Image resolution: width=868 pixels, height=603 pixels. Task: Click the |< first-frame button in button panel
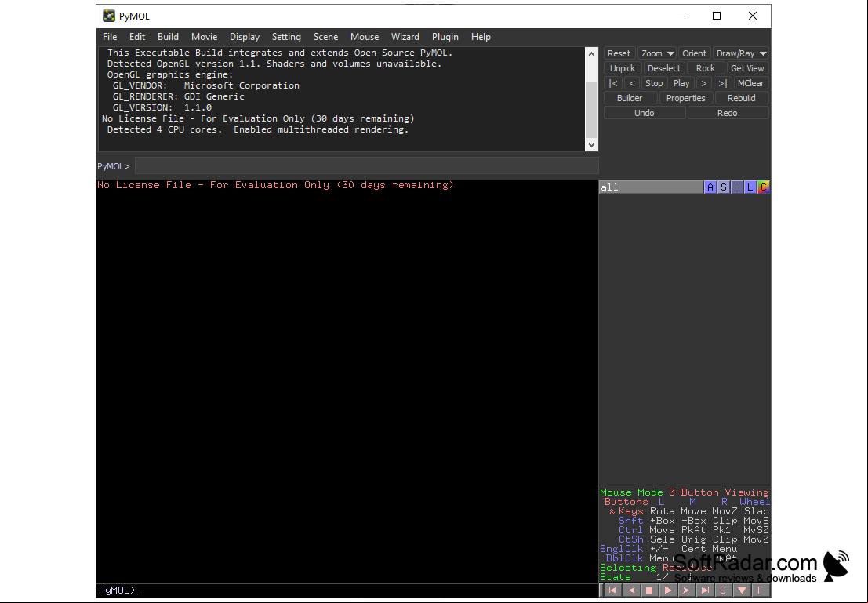tap(613, 83)
